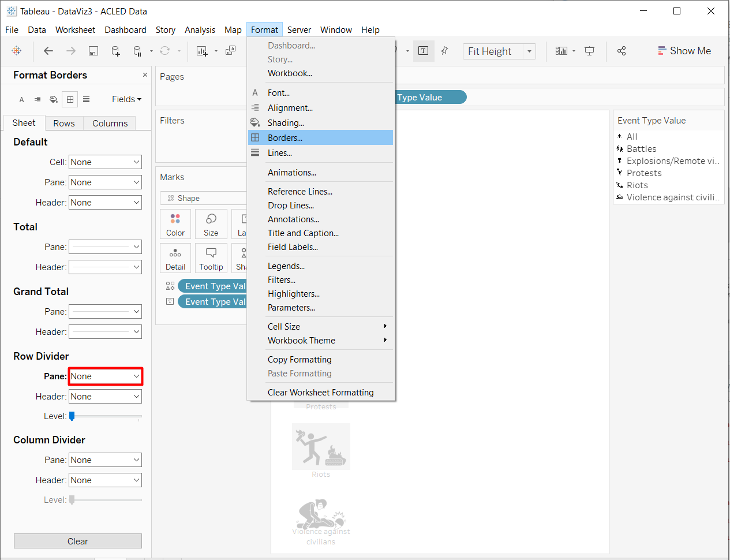Click the Undo back arrow

(x=48, y=51)
